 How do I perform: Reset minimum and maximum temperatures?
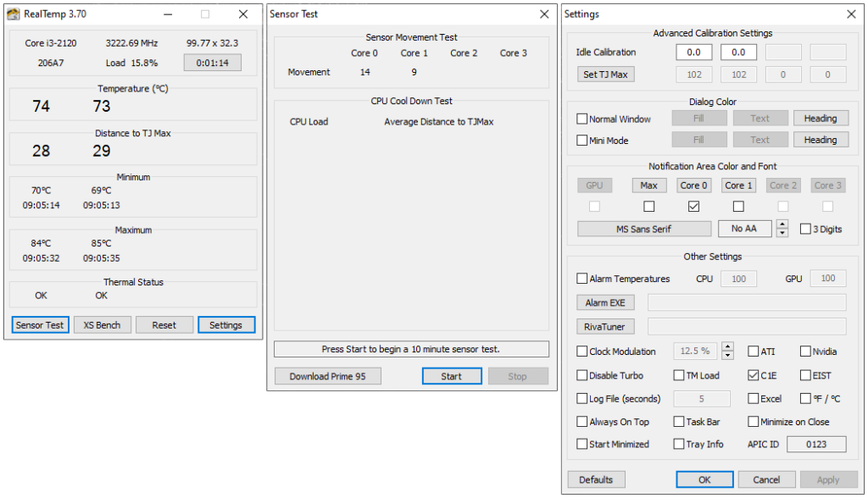click(x=164, y=324)
